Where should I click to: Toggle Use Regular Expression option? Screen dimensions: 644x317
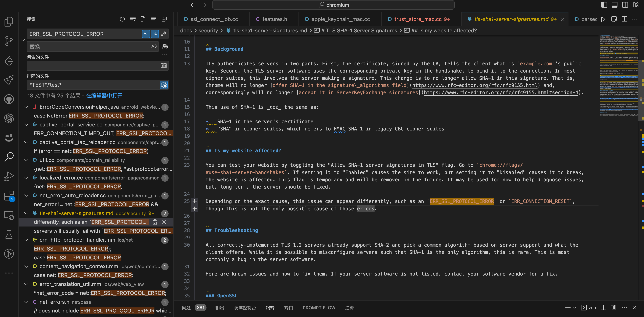pyautogui.click(x=164, y=34)
